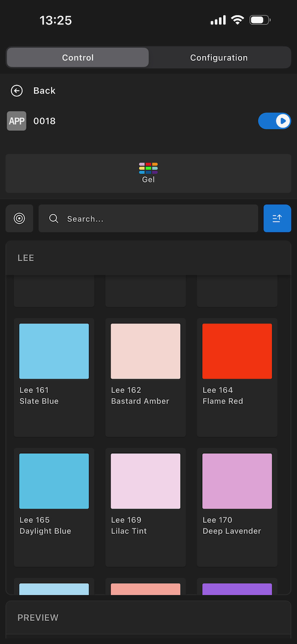
Task: Click the Back text label
Action: tap(44, 91)
